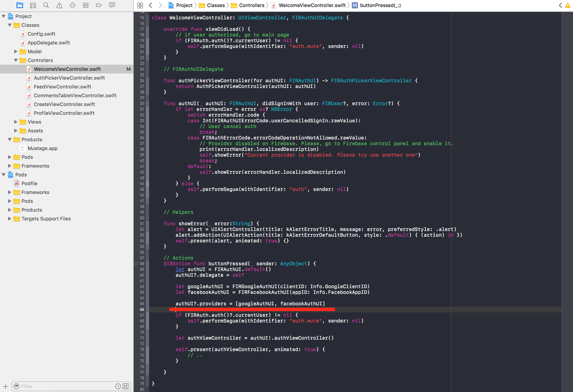
Task: Expand the Views folder
Action: pos(16,122)
